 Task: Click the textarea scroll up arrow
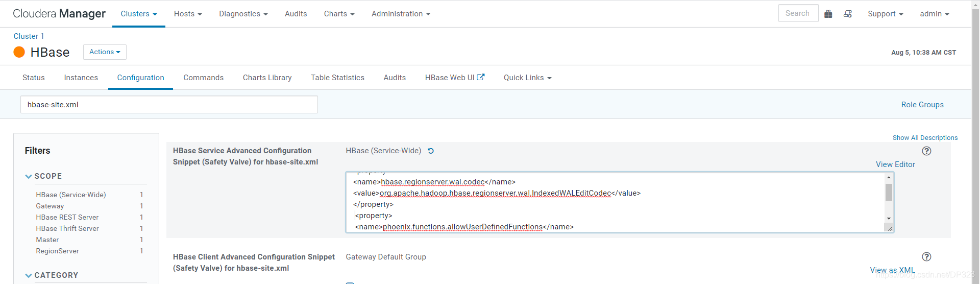889,177
